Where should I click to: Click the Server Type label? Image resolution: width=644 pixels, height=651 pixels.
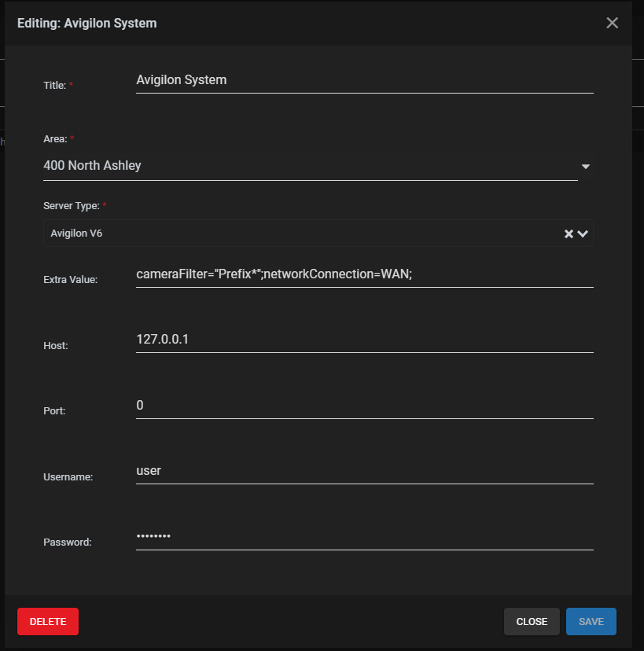(x=72, y=206)
